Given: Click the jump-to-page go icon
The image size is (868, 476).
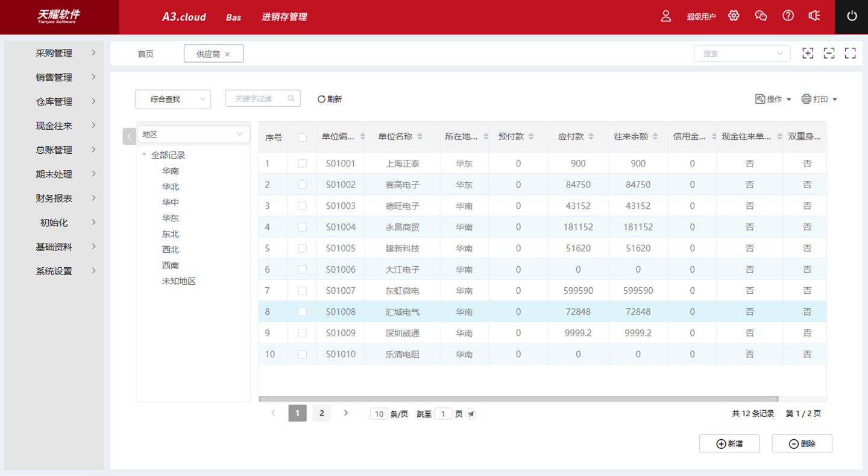Looking at the screenshot, I should [471, 414].
